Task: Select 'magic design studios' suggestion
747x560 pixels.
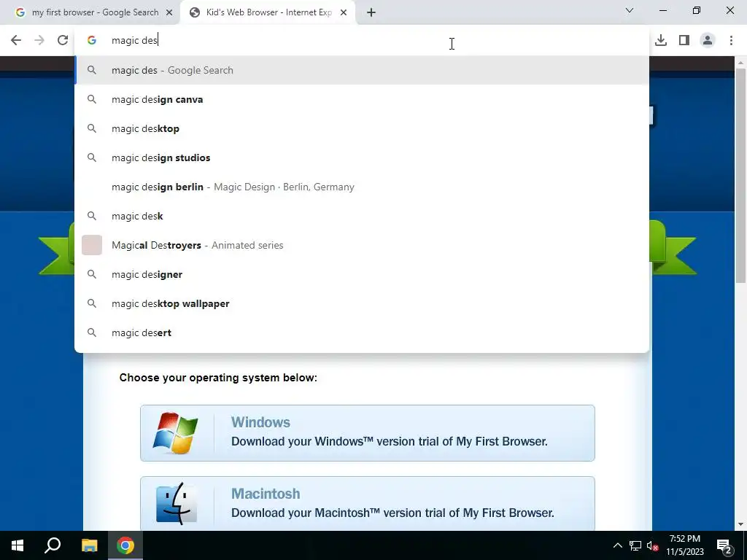Action: pos(362,157)
